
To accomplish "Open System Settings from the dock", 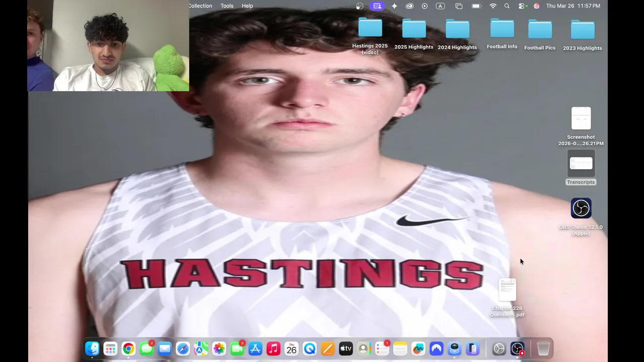I will tap(499, 348).
